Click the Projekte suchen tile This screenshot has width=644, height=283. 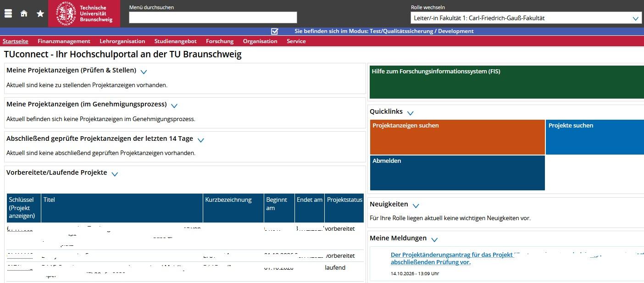(x=595, y=137)
